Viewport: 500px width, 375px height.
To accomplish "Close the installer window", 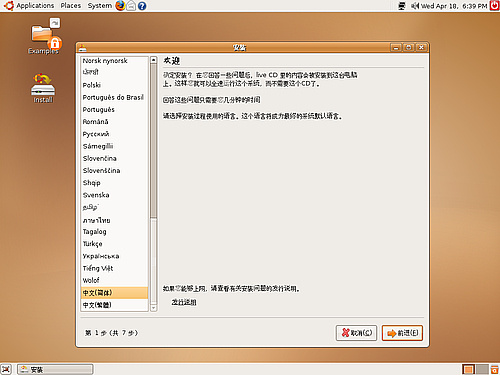I will [x=421, y=48].
